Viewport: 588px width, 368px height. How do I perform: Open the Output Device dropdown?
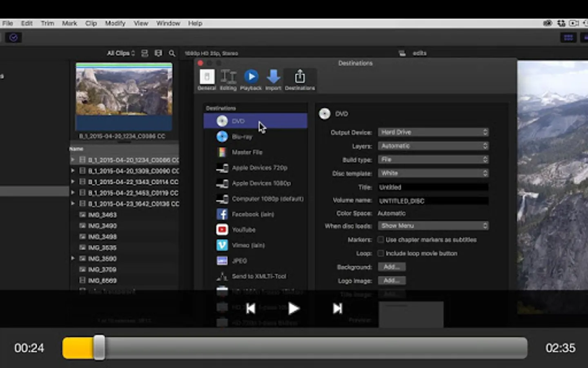point(433,132)
